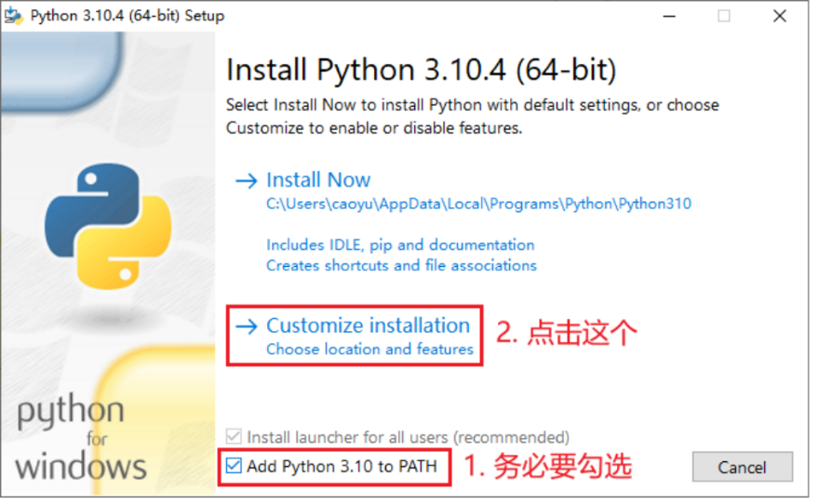Click the 'Install Python 3.10.4 (64-bit)' heading
Viewport: 819px width, 504px height.
point(421,70)
